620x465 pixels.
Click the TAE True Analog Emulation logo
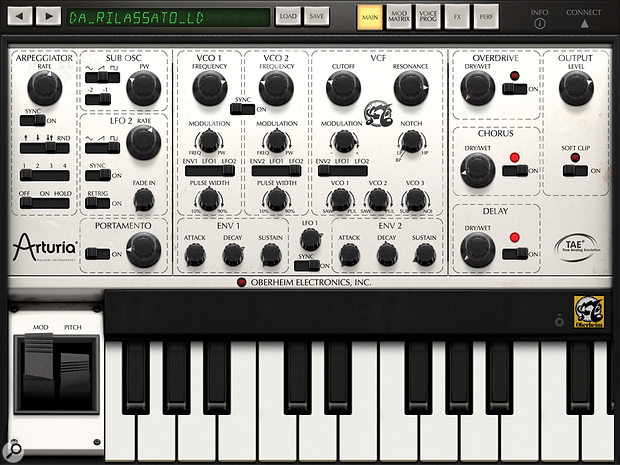coord(578,247)
